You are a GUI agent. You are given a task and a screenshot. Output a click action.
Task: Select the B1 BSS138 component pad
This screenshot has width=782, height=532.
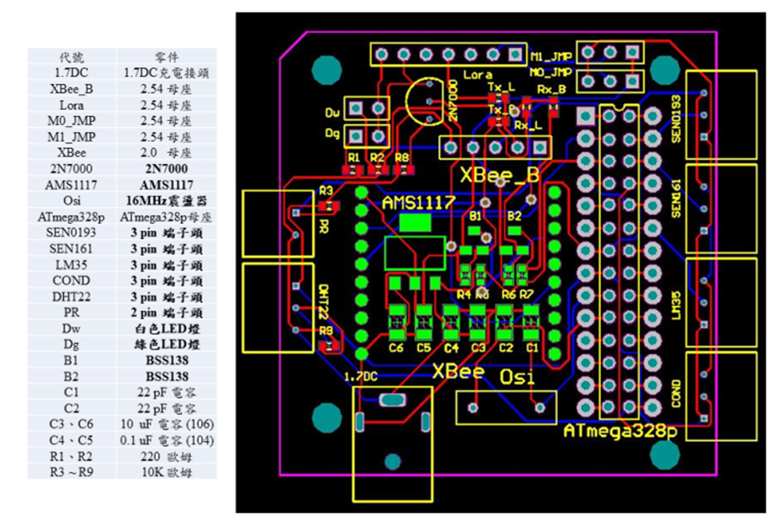point(474,231)
